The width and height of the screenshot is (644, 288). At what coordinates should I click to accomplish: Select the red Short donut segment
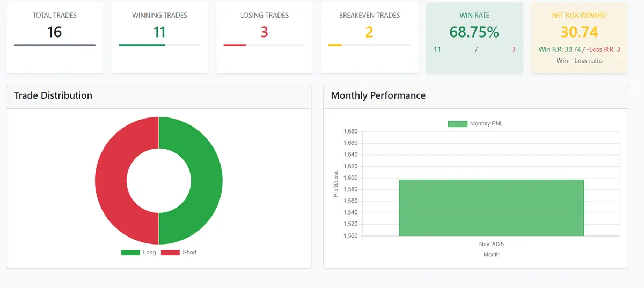click(111, 181)
